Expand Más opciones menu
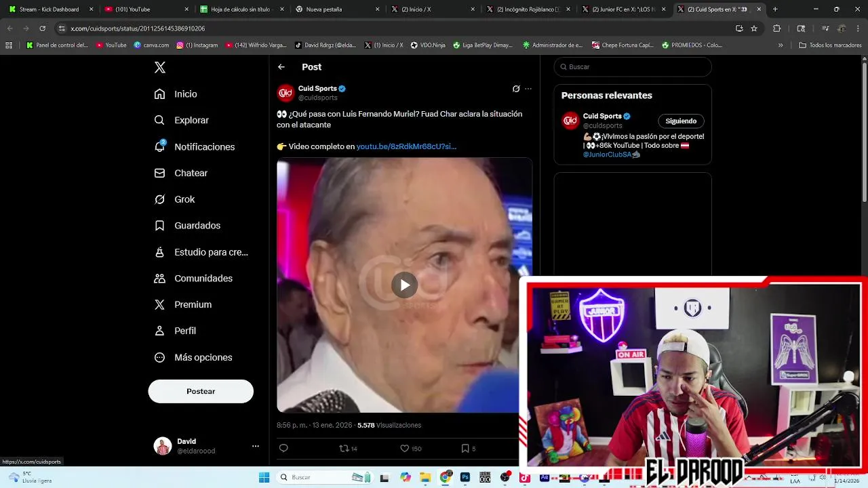Viewport: 868px width, 488px height. pos(194,357)
